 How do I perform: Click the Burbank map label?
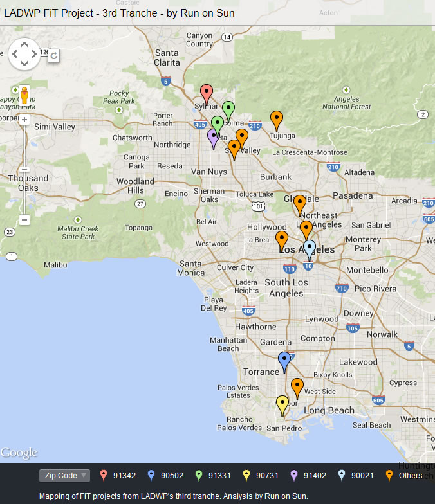coord(275,177)
